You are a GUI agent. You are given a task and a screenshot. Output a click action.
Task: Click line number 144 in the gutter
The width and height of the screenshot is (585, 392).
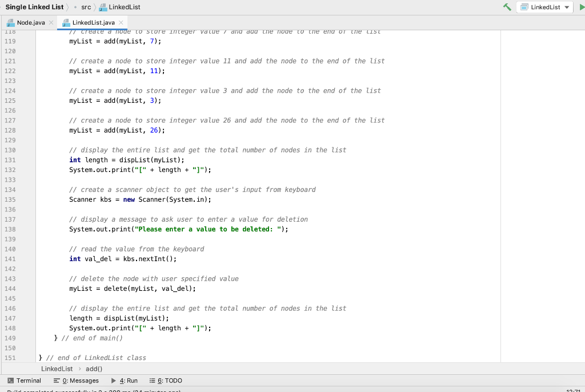(x=10, y=289)
